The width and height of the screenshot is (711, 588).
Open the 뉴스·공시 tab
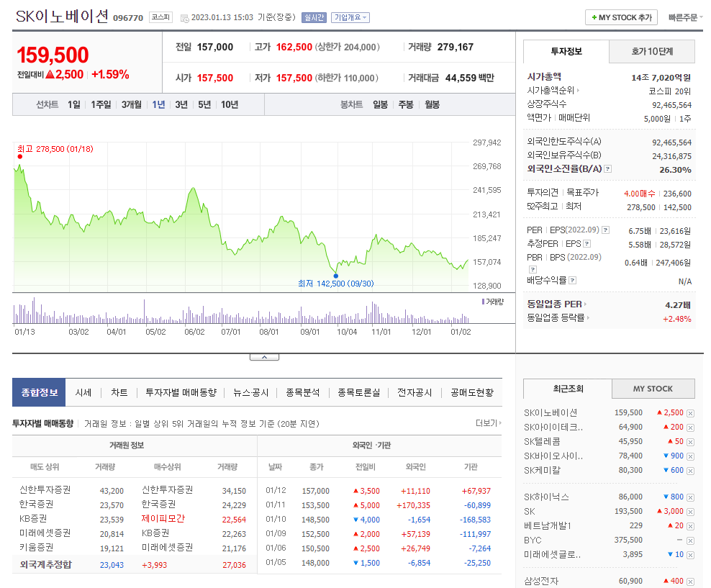pos(250,393)
